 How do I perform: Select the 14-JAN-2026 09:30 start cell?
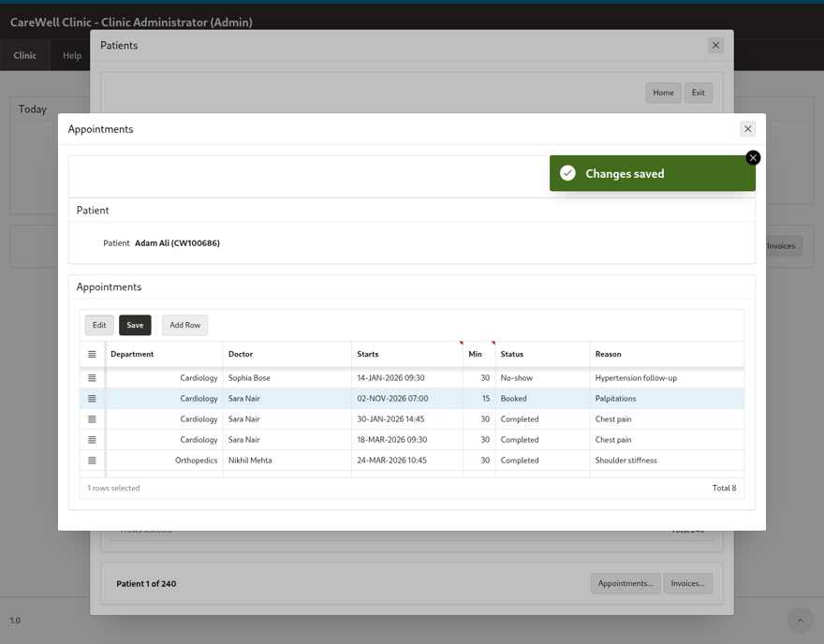click(407, 377)
